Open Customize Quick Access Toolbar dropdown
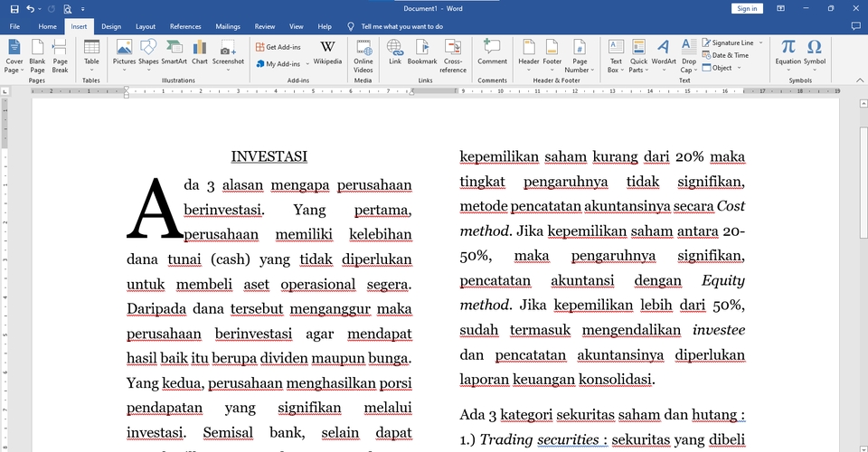The image size is (868, 452). 83,9
